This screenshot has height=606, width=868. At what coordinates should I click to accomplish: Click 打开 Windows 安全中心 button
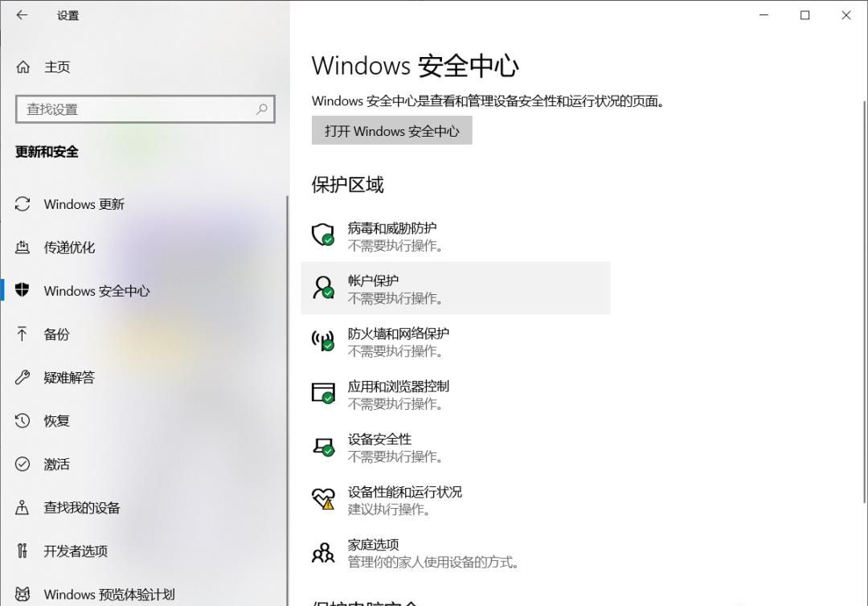pos(392,131)
